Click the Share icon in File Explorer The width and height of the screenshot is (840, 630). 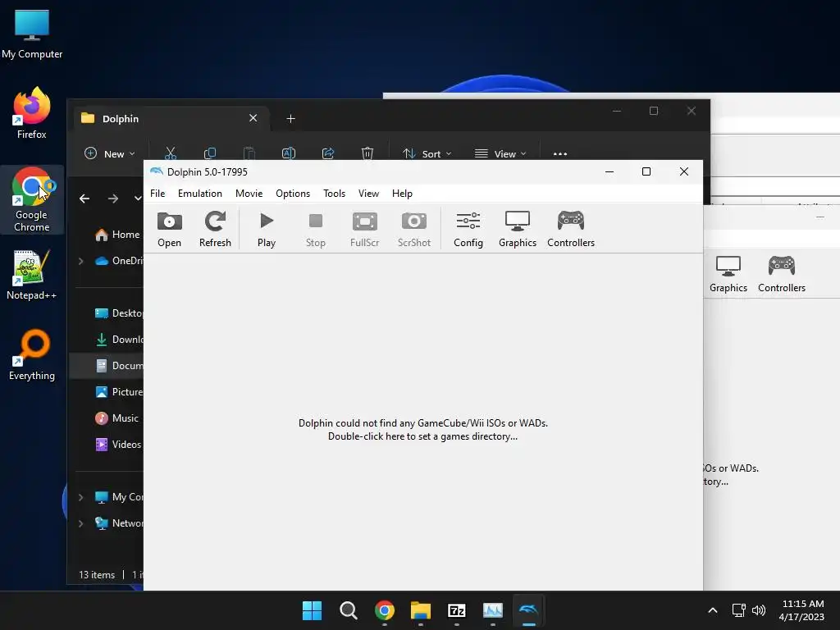pyautogui.click(x=328, y=153)
